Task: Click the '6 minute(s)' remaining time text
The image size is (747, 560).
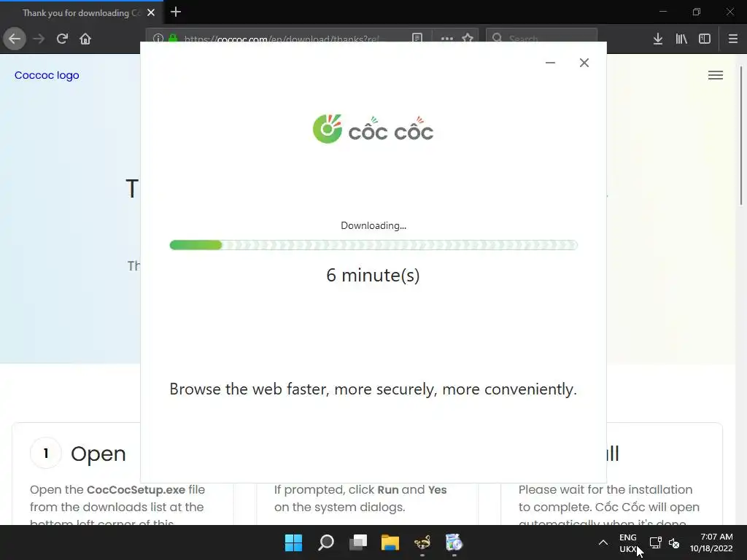Action: coord(373,275)
